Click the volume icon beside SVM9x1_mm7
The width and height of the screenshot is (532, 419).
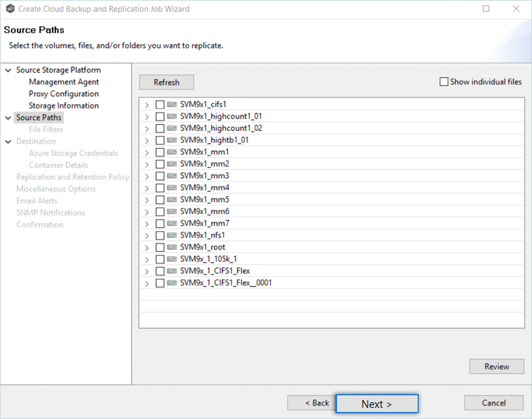[172, 224]
